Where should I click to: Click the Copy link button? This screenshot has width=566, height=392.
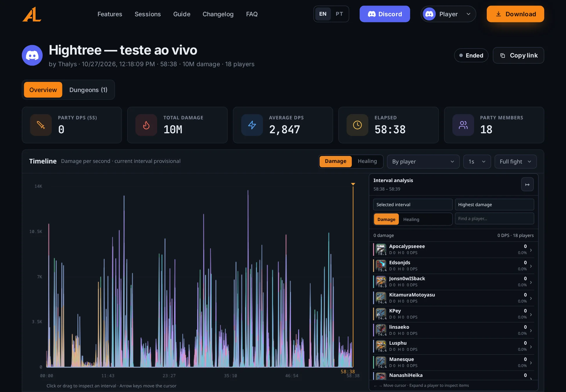[518, 55]
